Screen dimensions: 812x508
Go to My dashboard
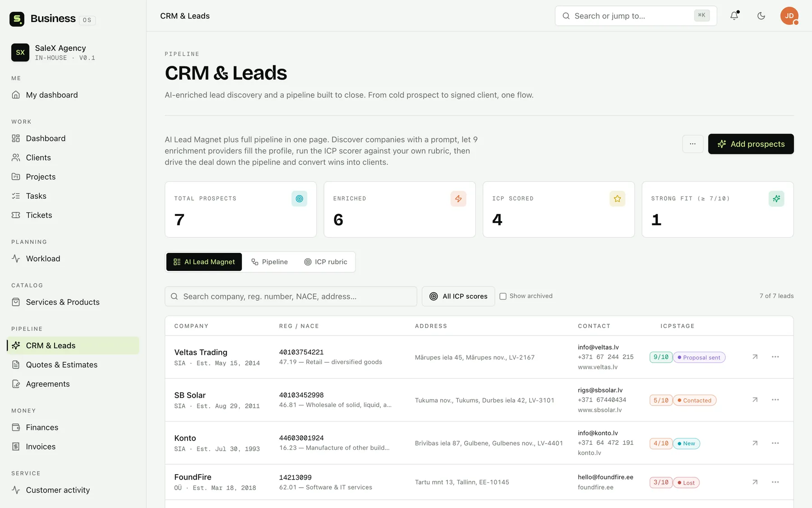73,95
